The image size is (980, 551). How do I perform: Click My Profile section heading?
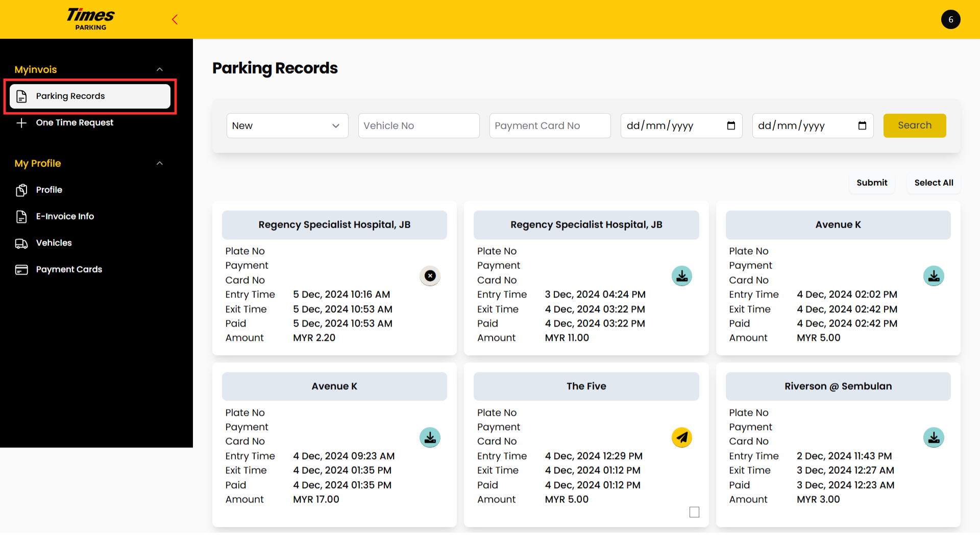click(x=38, y=163)
